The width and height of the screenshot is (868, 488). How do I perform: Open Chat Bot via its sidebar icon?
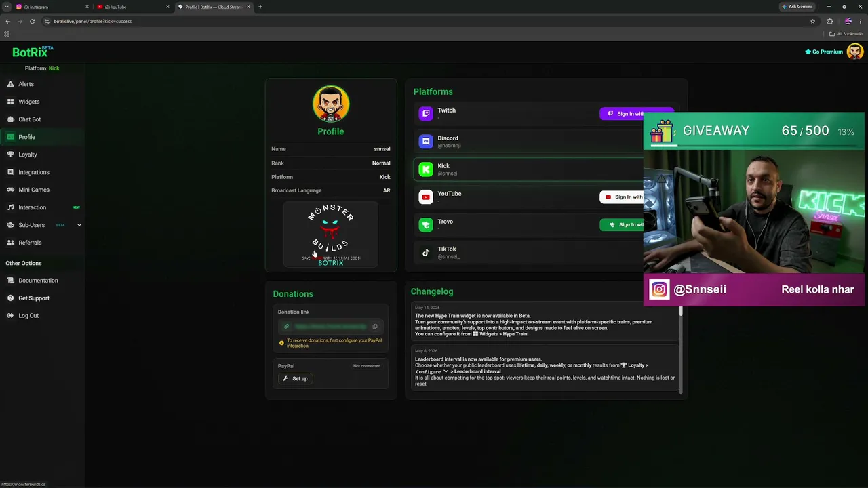pyautogui.click(x=10, y=119)
